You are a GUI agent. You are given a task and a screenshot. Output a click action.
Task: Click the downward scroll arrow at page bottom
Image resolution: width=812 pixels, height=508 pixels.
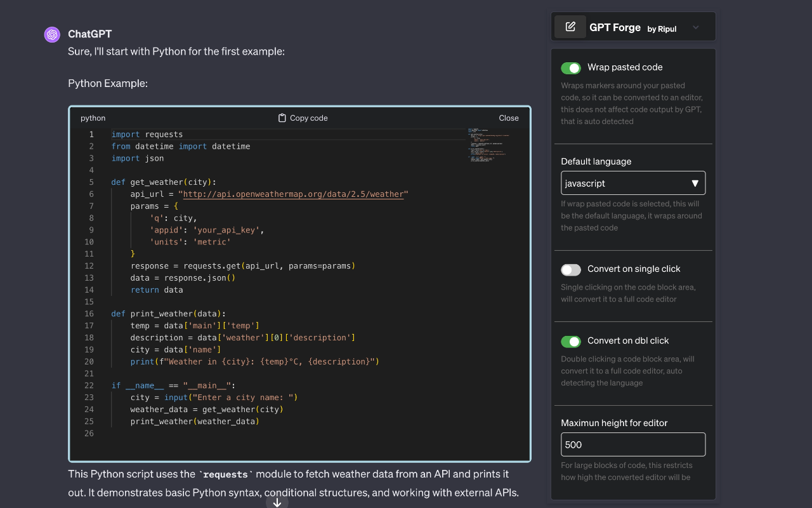(x=277, y=502)
